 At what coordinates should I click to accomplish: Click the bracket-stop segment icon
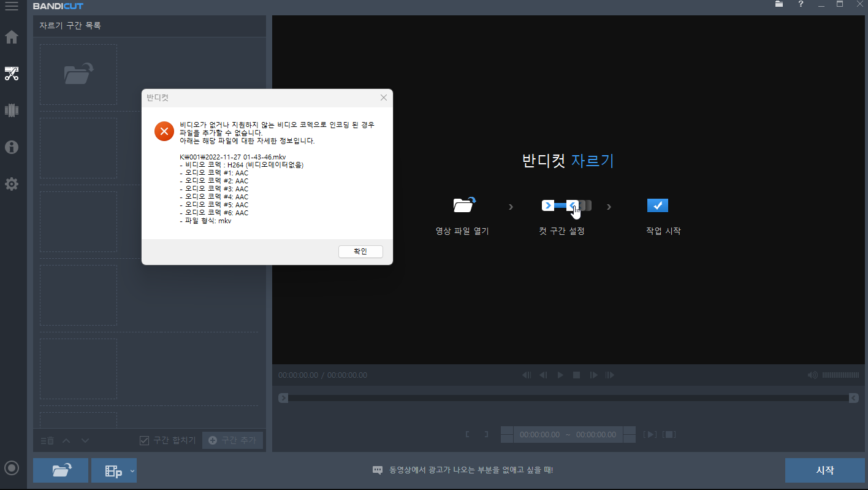click(669, 434)
